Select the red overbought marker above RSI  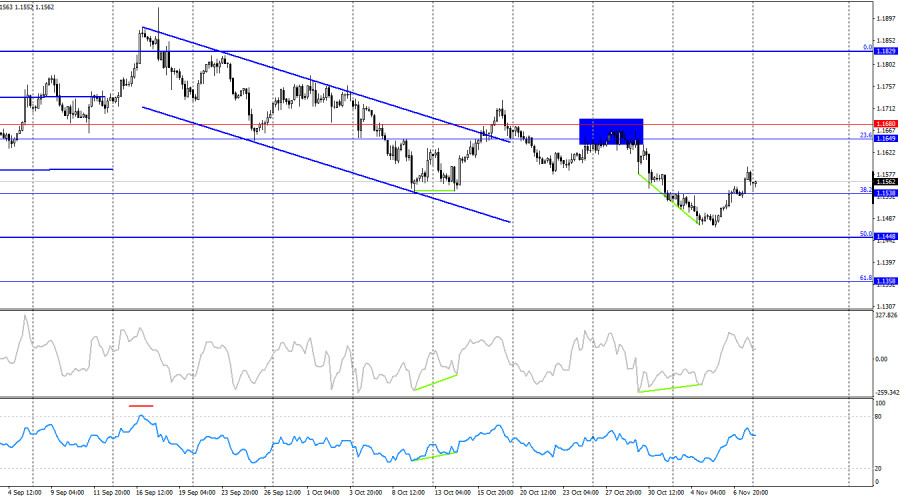point(141,406)
